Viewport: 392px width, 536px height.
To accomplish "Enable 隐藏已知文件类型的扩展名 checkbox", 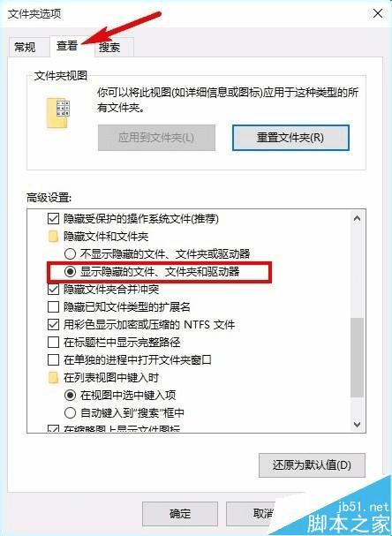I will pyautogui.click(x=53, y=307).
